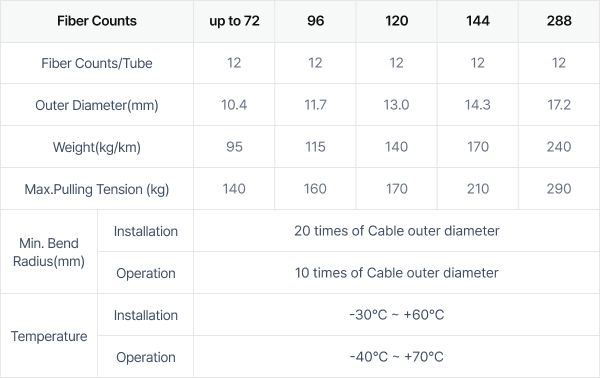This screenshot has width=600, height=378.
Task: Click the 288 column header
Action: (x=559, y=21)
